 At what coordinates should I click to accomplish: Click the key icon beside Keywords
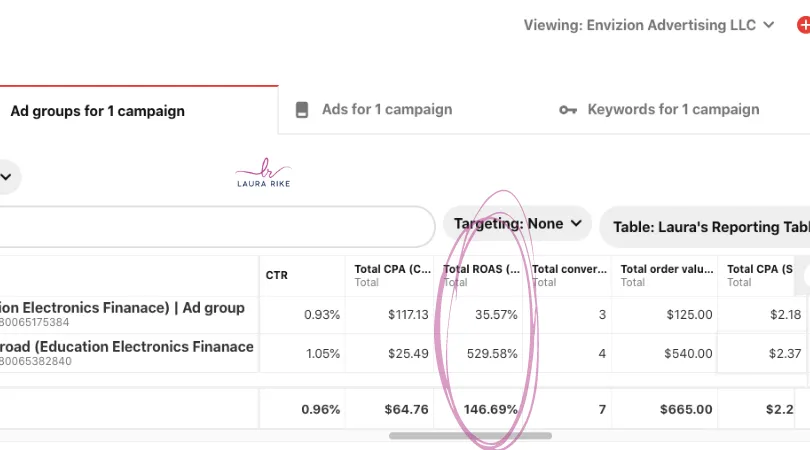click(x=568, y=110)
